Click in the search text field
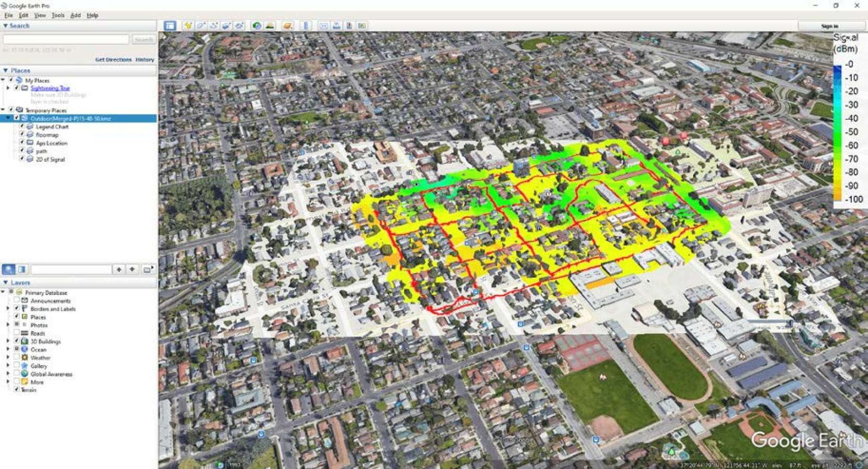The width and height of the screenshot is (868, 469). point(66,40)
